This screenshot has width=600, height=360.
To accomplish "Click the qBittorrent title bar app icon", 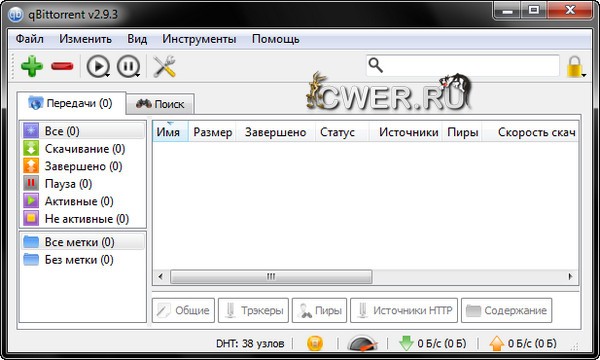I will click(x=16, y=15).
